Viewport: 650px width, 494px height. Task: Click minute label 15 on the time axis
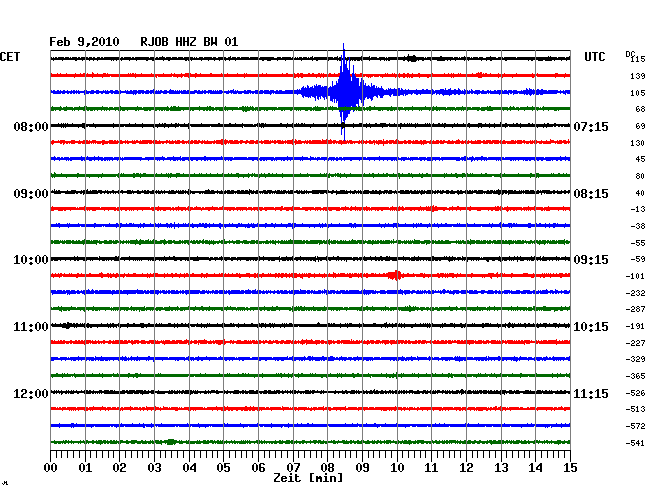pyautogui.click(x=570, y=467)
